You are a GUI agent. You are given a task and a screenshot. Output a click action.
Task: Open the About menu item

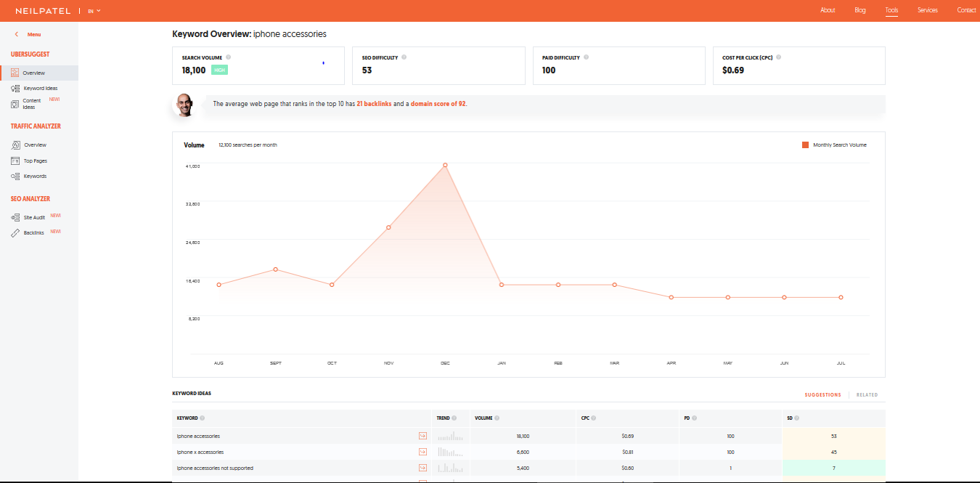(x=828, y=10)
